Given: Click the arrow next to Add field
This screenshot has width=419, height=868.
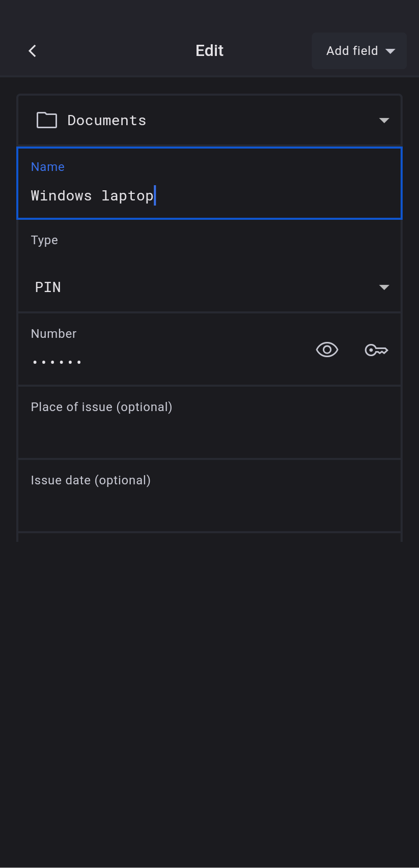Looking at the screenshot, I should point(390,51).
